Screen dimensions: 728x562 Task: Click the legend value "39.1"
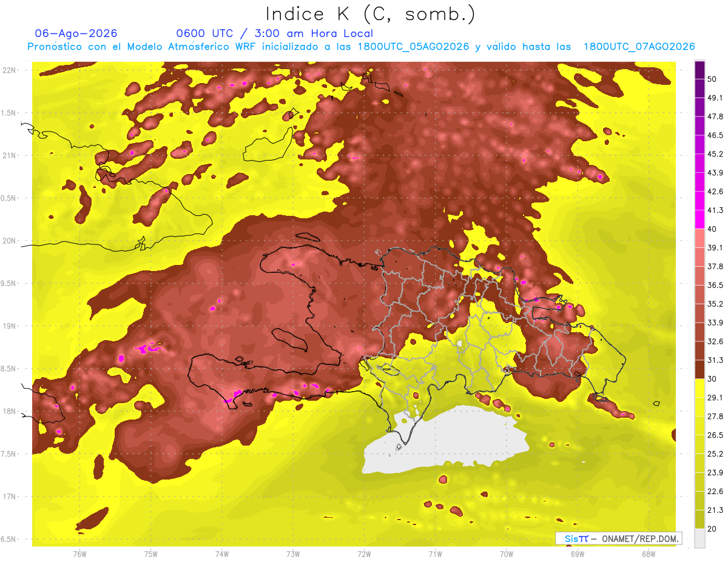click(x=715, y=248)
